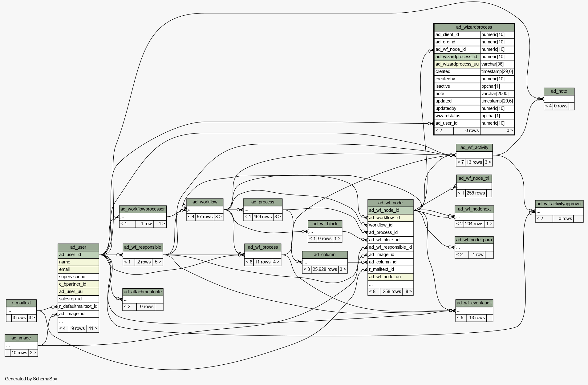The height and width of the screenshot is (385, 588).
Task: Click the workflow_id column in ad_wf_node
Action: coord(390,225)
